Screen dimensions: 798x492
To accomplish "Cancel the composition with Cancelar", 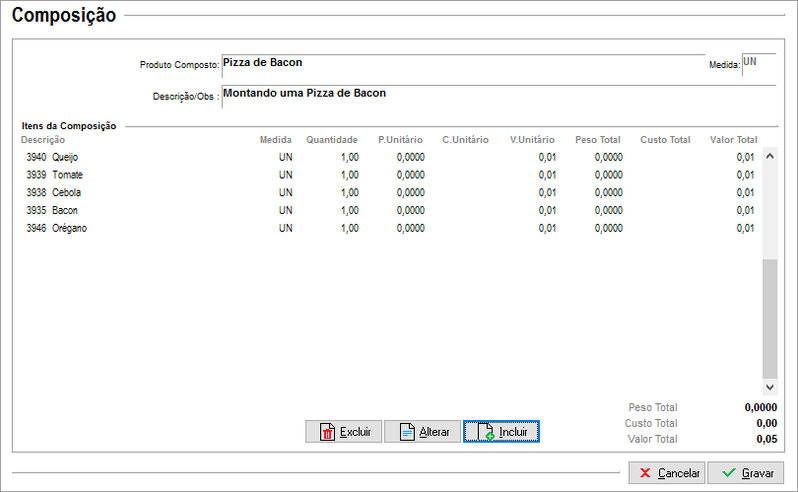I will pyautogui.click(x=667, y=472).
